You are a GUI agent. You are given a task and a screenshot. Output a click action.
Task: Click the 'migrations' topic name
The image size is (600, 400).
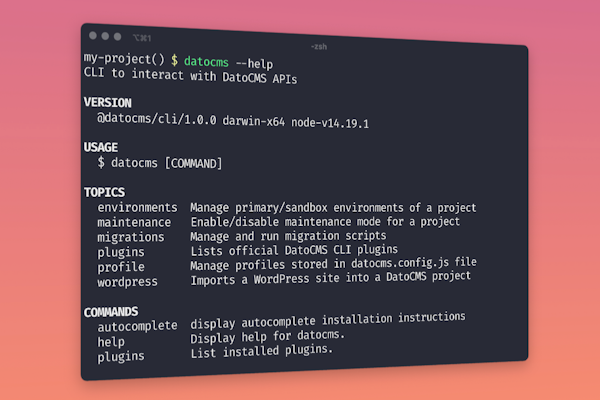[130, 237]
